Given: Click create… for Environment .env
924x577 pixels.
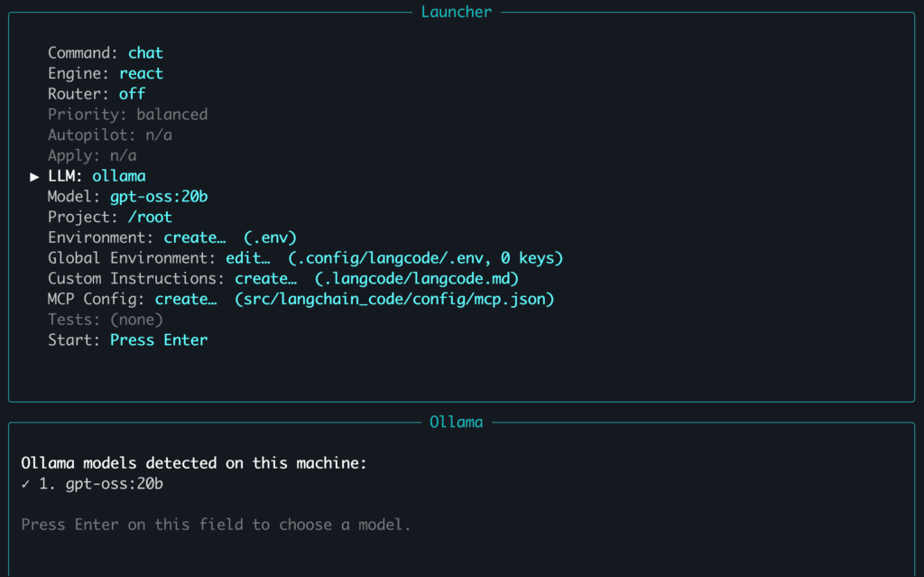Looking at the screenshot, I should (x=194, y=237).
